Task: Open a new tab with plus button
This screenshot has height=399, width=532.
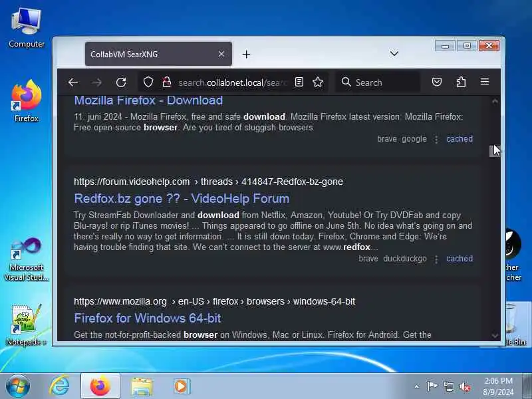Action: click(246, 55)
